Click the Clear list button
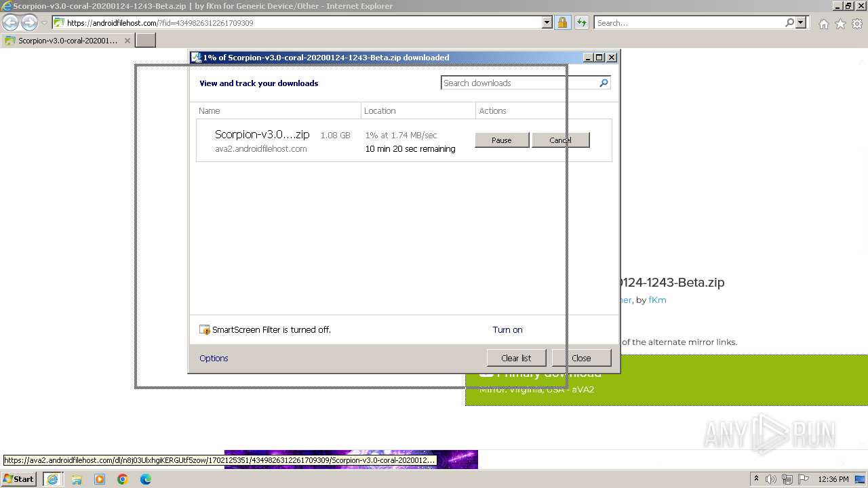Screen dimensions: 868x488 point(516,358)
